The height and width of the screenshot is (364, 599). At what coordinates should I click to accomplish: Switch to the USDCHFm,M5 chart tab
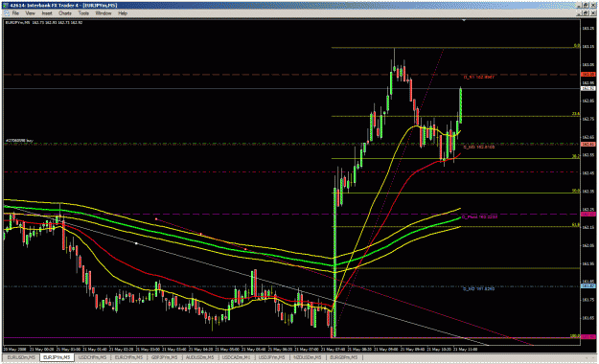pyautogui.click(x=92, y=357)
